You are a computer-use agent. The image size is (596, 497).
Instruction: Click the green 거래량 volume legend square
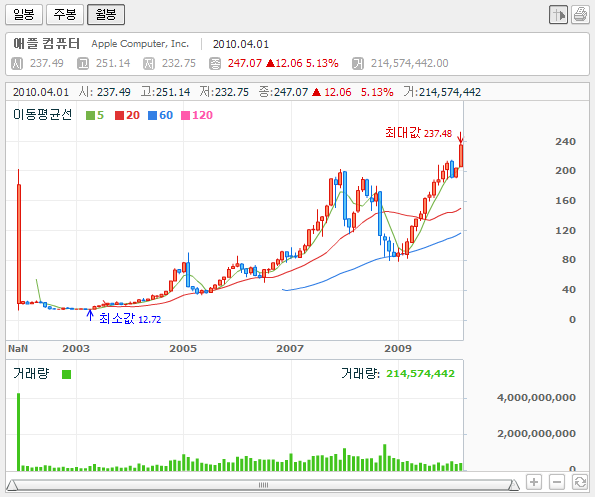click(x=67, y=375)
